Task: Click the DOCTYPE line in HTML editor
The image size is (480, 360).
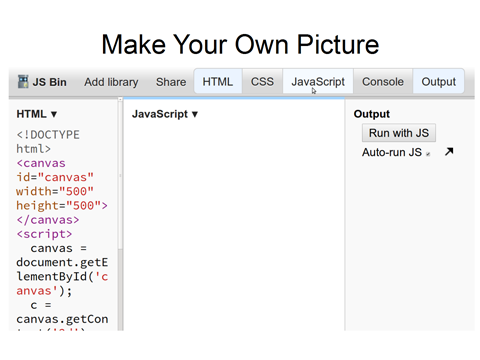Action: click(x=48, y=135)
